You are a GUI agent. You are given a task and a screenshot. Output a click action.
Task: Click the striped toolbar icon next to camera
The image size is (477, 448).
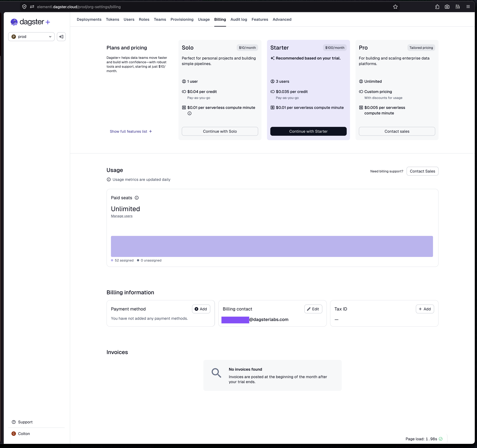[458, 7]
